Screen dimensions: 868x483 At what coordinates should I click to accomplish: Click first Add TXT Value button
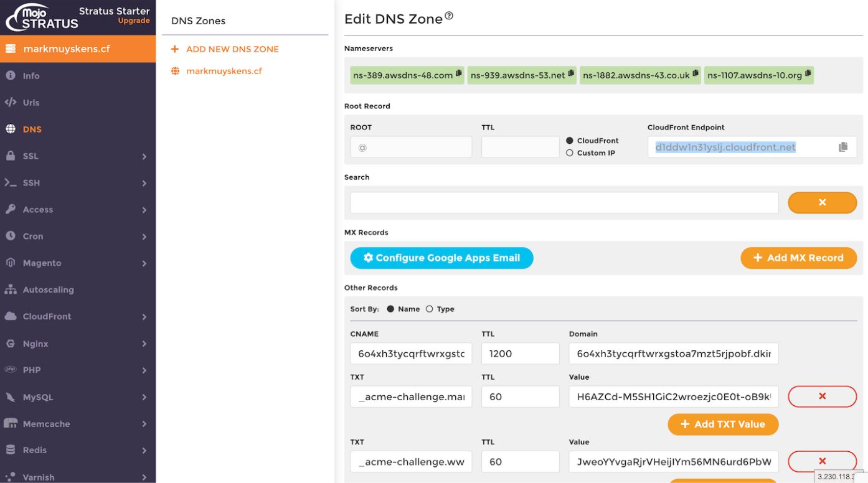723,424
